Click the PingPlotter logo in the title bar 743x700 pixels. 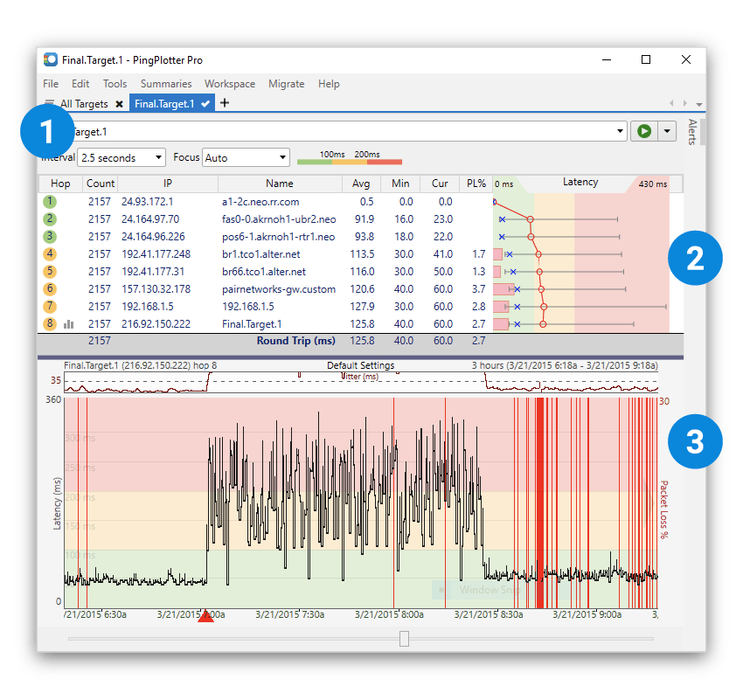point(49,59)
